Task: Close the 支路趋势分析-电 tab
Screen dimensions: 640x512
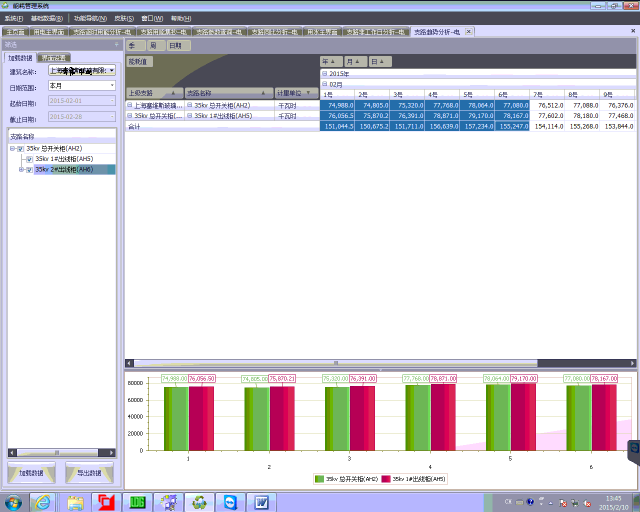Action: click(x=466, y=32)
